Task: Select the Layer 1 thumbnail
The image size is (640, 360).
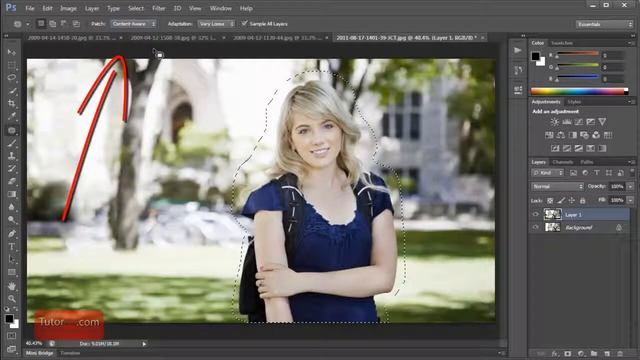Action: tap(553, 214)
